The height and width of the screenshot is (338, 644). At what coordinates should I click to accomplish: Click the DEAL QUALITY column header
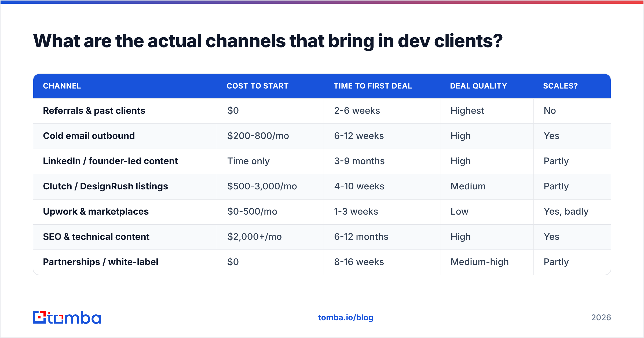(x=478, y=86)
